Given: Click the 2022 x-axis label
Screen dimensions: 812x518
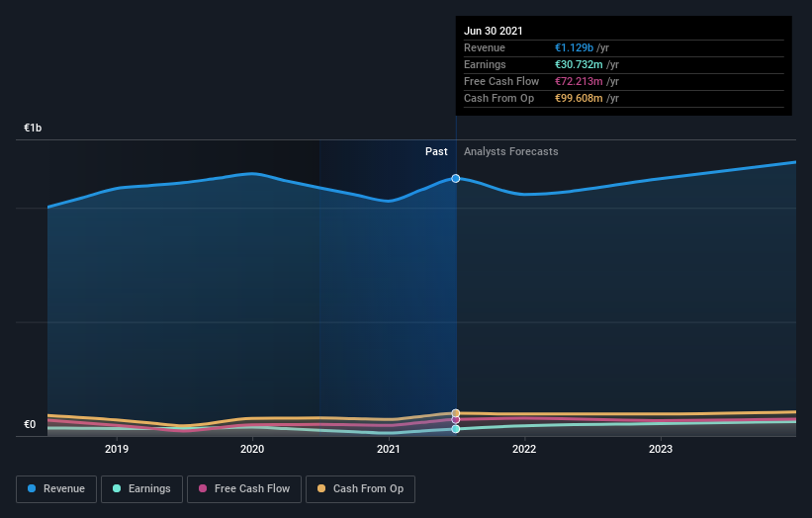Looking at the screenshot, I should point(524,449).
